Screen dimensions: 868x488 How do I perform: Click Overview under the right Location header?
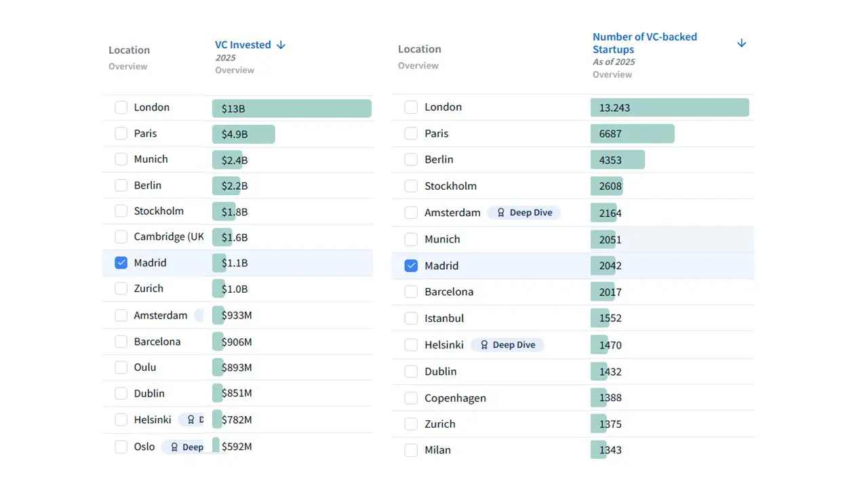click(418, 66)
